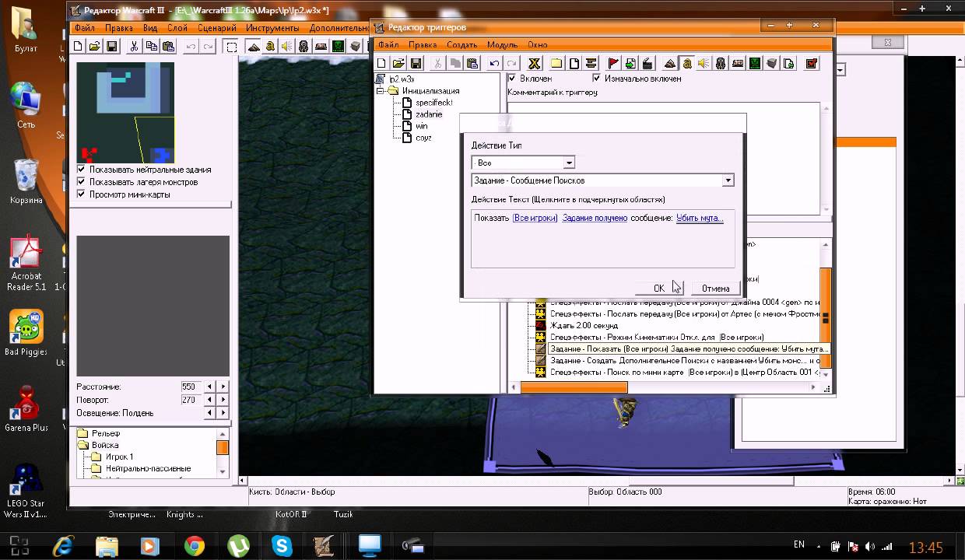The image size is (965, 560).
Task: Toggle 'Просмотр мини-карты' checkbox
Action: pyautogui.click(x=81, y=194)
